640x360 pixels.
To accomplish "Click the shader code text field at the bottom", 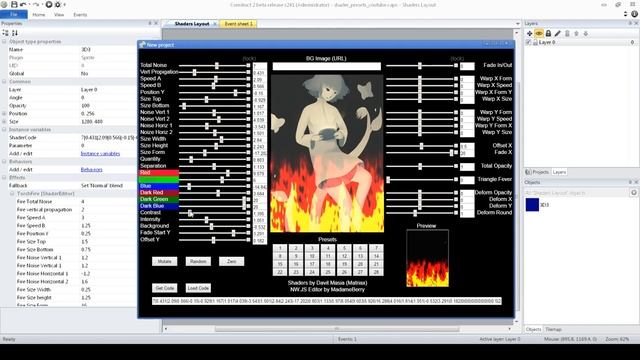I will point(327,301).
